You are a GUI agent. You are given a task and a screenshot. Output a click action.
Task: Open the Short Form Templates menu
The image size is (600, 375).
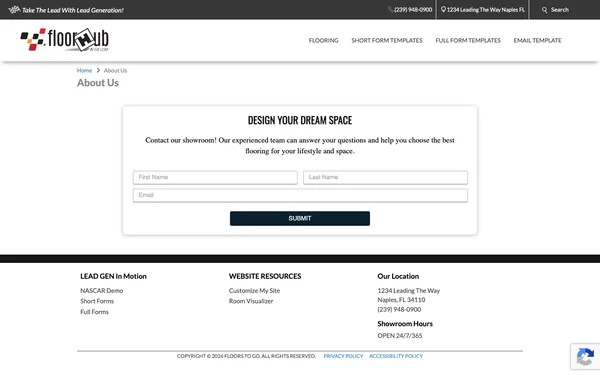coord(387,40)
